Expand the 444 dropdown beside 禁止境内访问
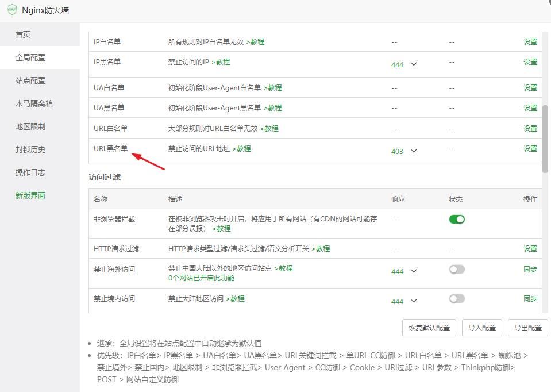Screen dimensions: 551x392 pos(404,301)
